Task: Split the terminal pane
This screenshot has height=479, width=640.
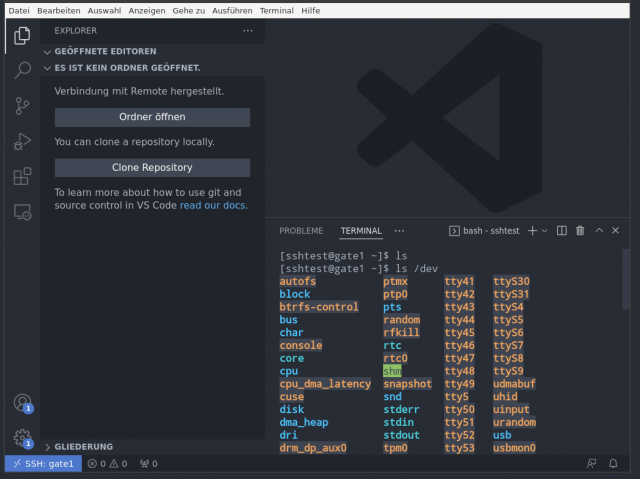Action: point(562,231)
